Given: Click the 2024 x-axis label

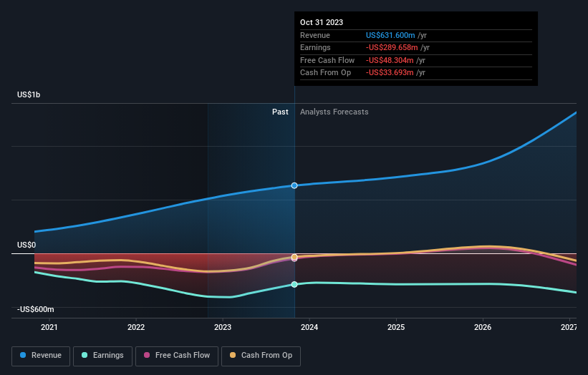Looking at the screenshot, I should 309,328.
